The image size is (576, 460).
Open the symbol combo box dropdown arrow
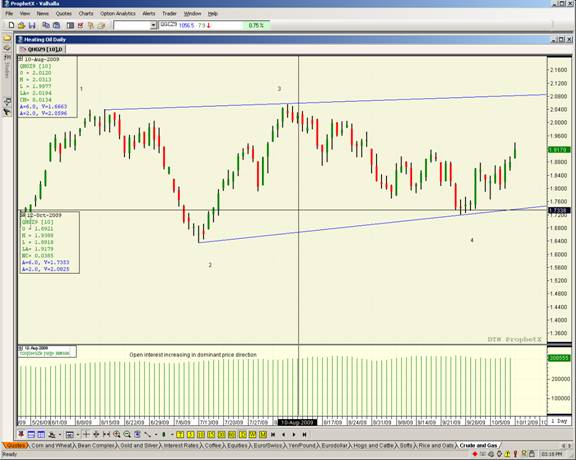coord(154,25)
